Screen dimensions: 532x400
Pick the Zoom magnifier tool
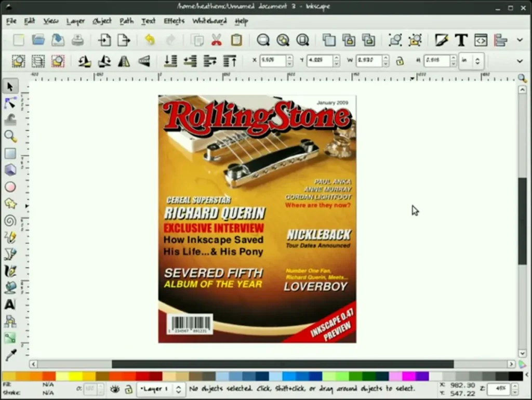10,137
